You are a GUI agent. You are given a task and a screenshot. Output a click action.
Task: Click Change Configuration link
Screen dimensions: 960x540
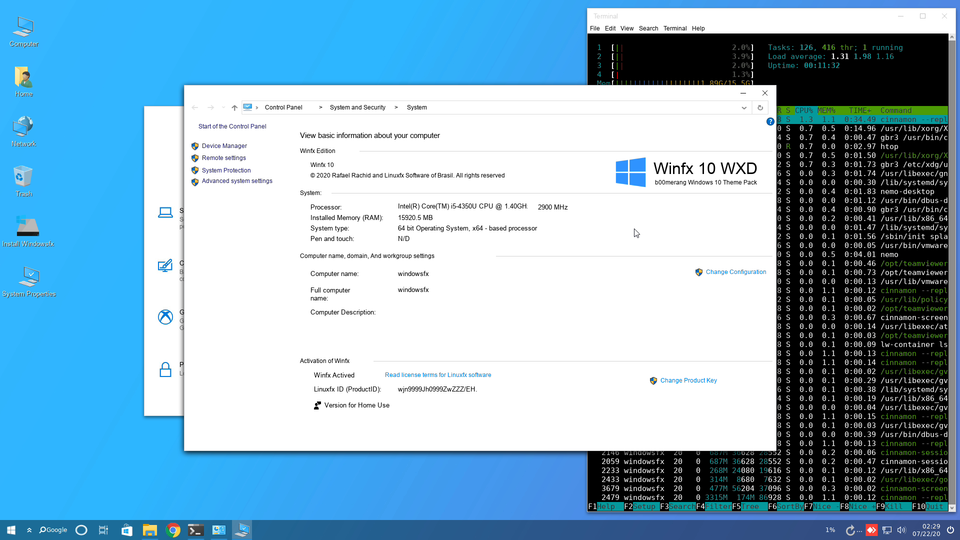coord(735,272)
